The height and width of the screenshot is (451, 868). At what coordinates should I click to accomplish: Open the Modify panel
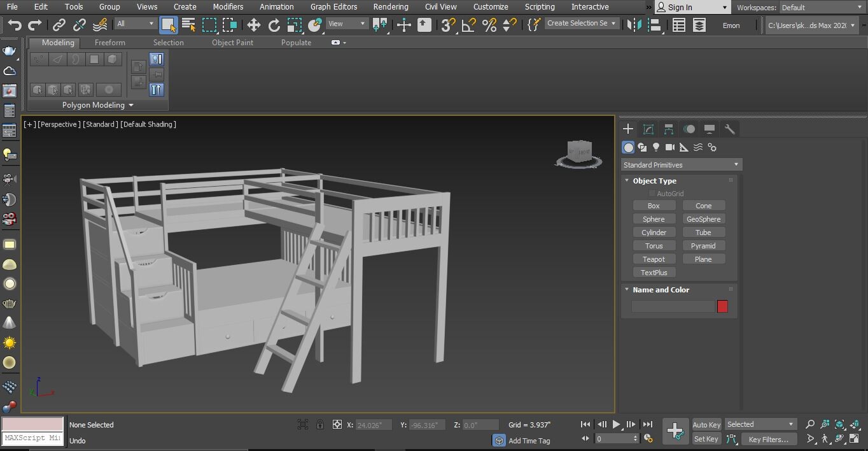tap(648, 129)
